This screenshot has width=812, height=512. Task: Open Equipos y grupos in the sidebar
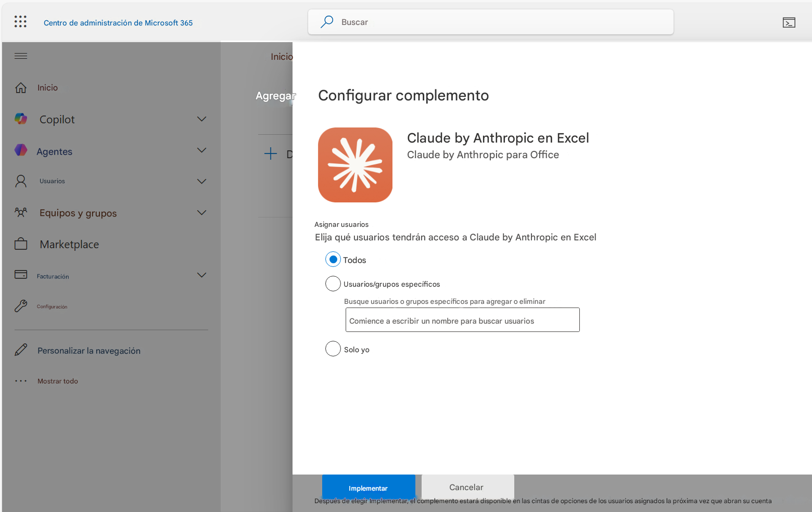pos(78,213)
